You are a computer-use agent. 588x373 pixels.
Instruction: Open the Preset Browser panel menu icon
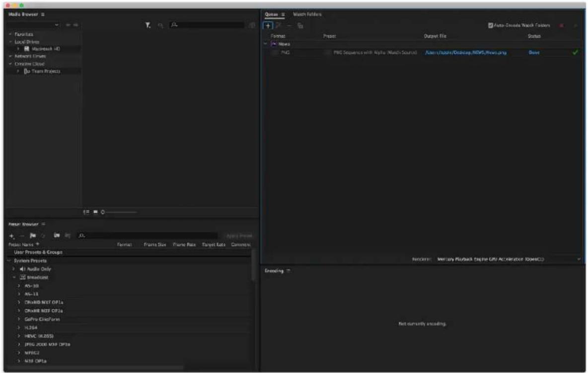pyautogui.click(x=43, y=224)
